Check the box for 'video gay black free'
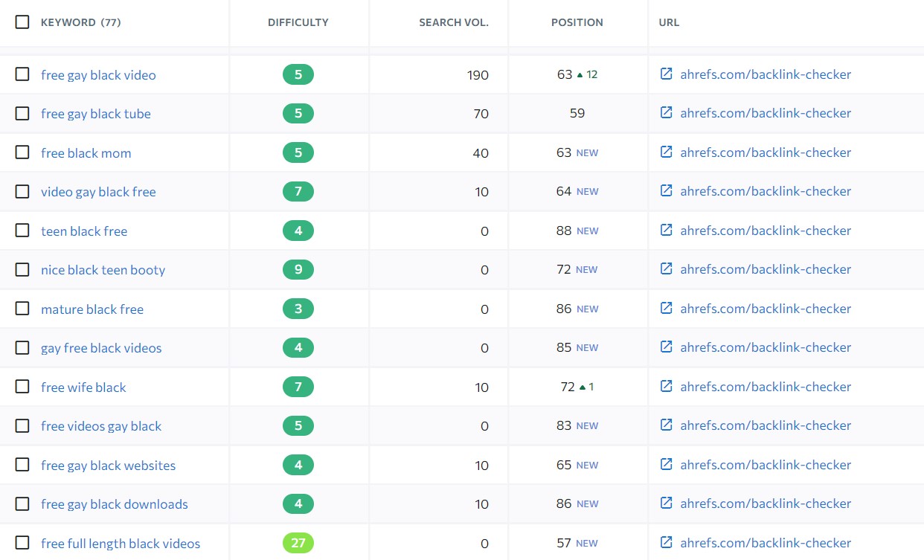Screen dimensions: 924x560 pos(22,191)
